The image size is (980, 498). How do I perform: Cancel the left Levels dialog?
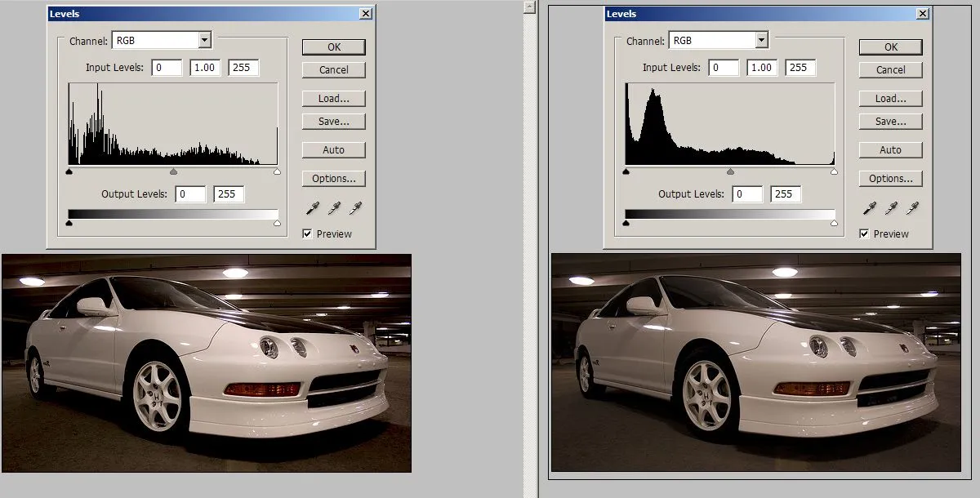coord(332,70)
